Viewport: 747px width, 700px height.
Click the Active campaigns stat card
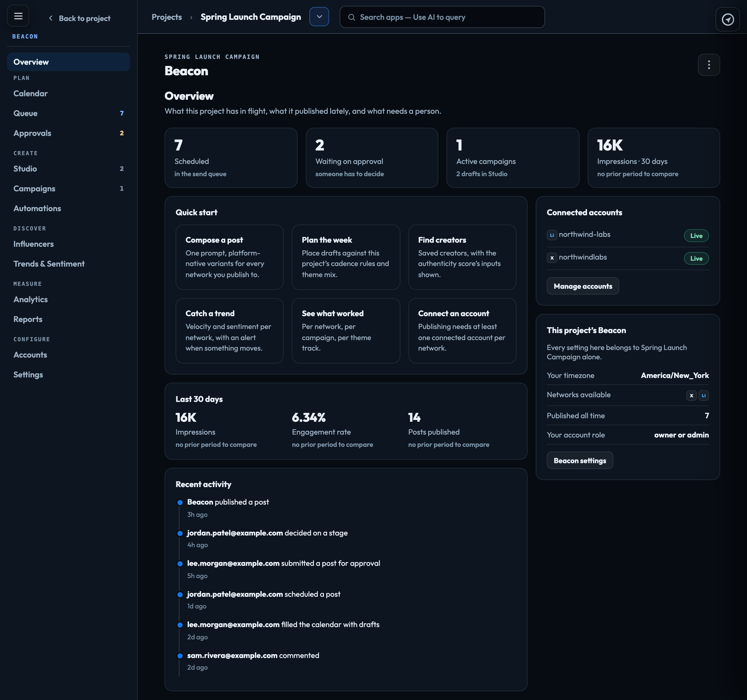coord(512,158)
